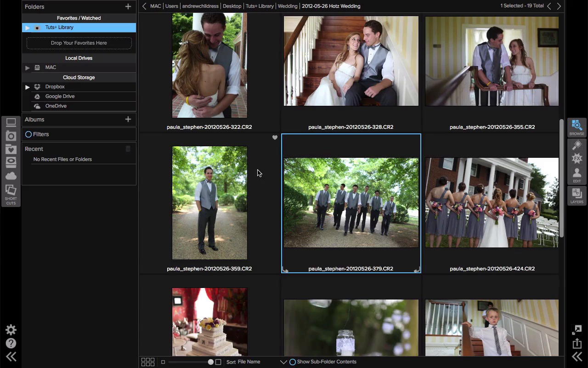The image size is (588, 368).
Task: Select thumbnail paula_stephen-20120526-328.CR2
Action: point(351,61)
